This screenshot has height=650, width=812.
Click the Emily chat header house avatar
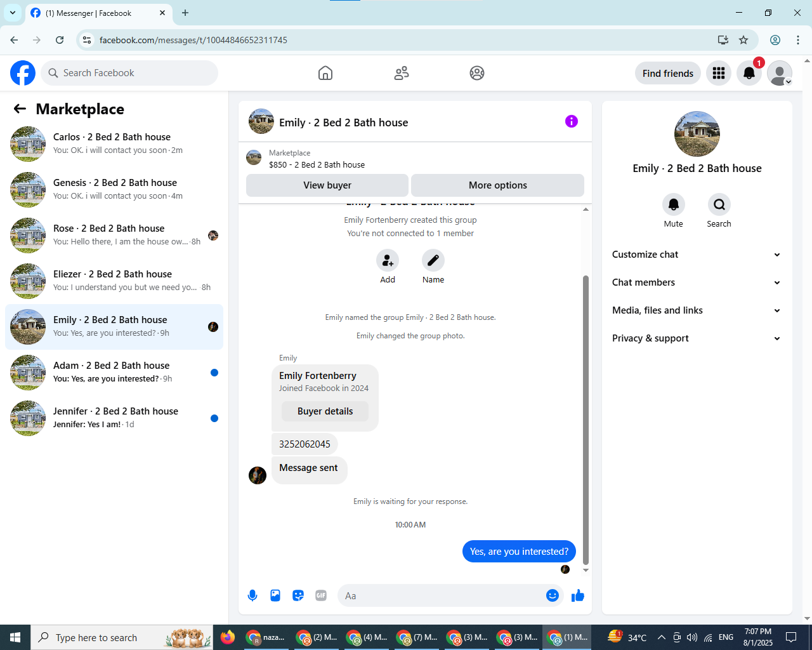[261, 121]
